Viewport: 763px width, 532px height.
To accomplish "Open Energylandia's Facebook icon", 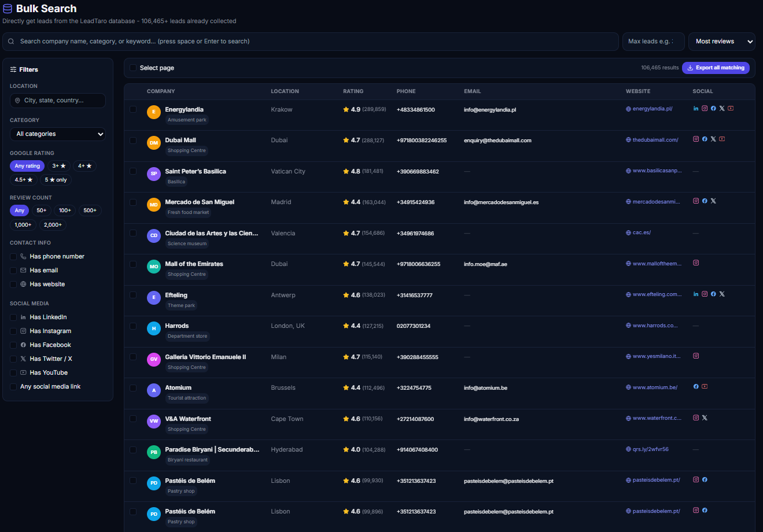I will pos(713,109).
